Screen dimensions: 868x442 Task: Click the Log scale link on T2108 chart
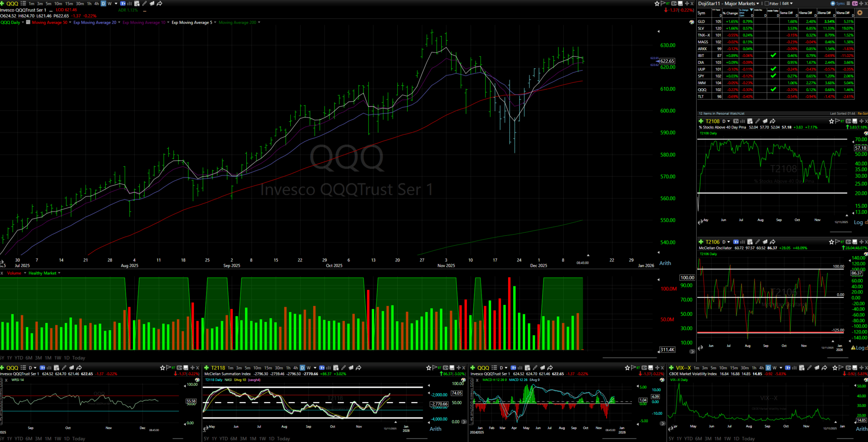[858, 223]
